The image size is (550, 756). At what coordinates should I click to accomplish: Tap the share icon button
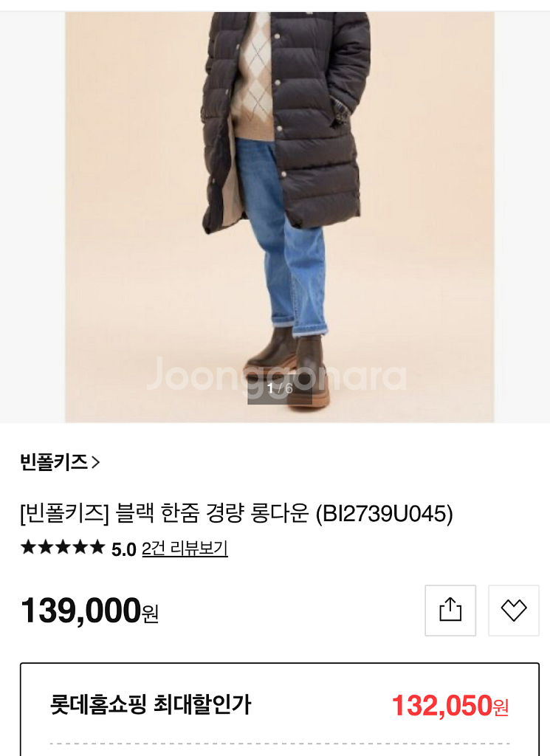click(x=450, y=610)
